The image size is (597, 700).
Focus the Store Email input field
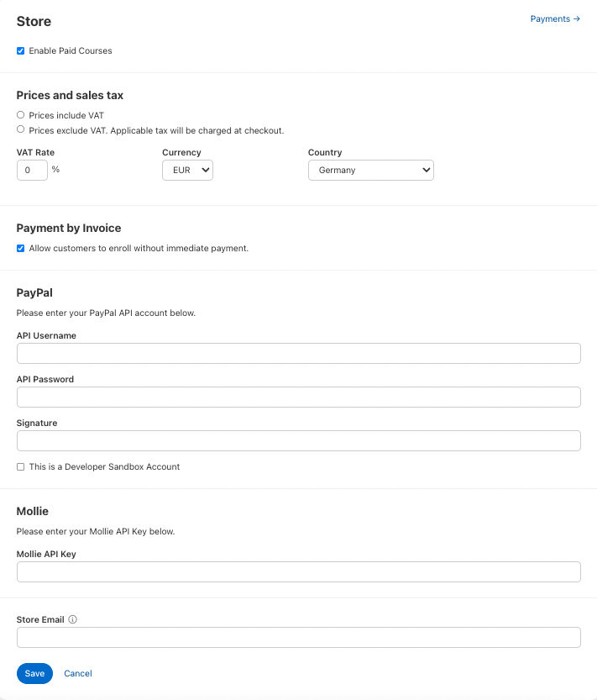(298, 638)
